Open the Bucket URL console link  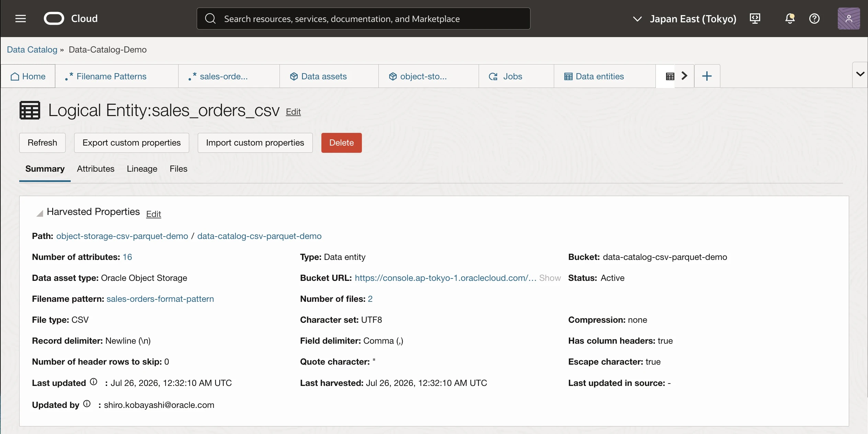click(x=446, y=278)
